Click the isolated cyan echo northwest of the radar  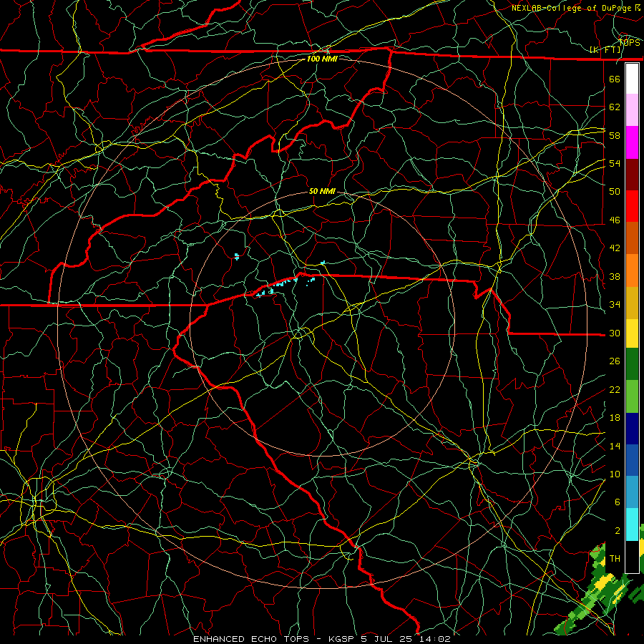[237, 257]
